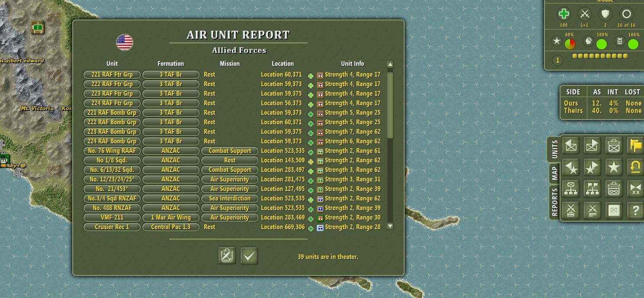Click the yellow movement points bar

[600, 56]
